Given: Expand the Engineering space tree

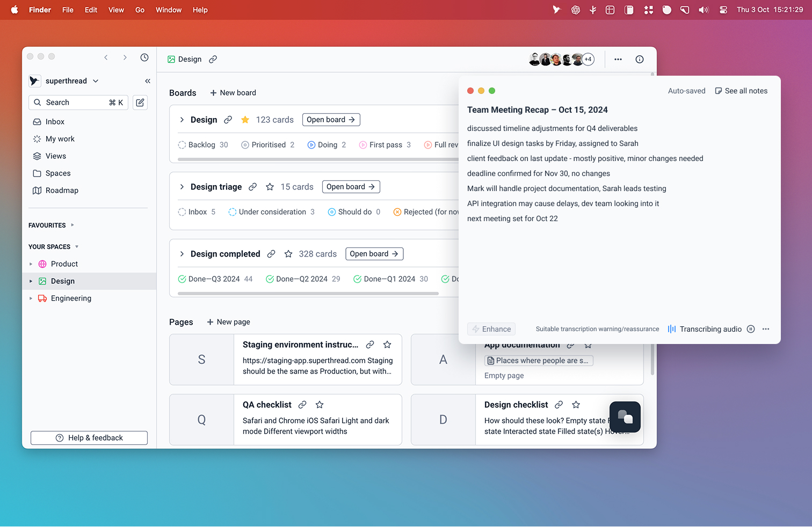Looking at the screenshot, I should click(31, 298).
